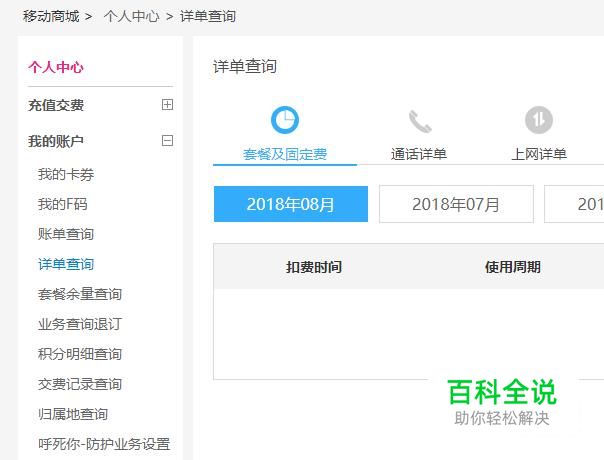Image resolution: width=604 pixels, height=460 pixels.
Task: Click the up-down arrows icon for 上网详单
Action: point(539,120)
